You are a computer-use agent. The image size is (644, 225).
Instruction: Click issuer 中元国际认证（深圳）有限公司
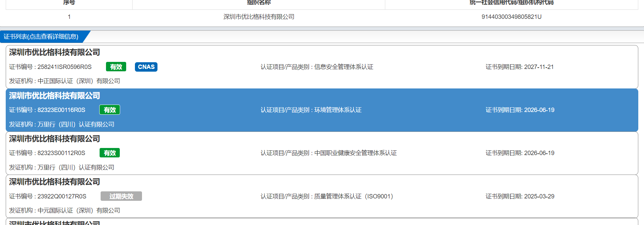pyautogui.click(x=79, y=211)
